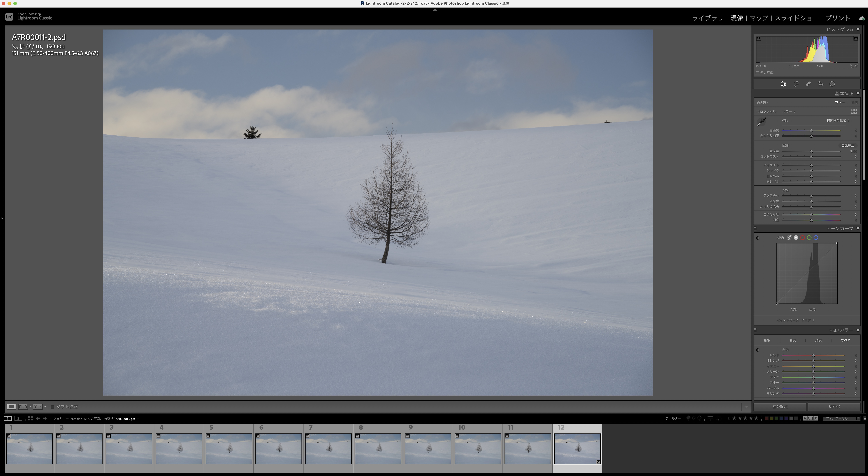Toggle the 元の写真 checkbox under the histogram

click(758, 73)
